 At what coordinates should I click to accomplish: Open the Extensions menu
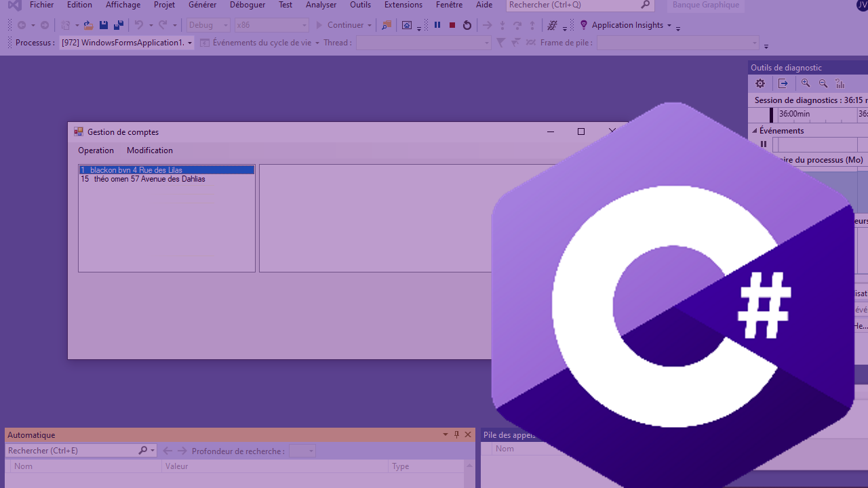click(403, 5)
